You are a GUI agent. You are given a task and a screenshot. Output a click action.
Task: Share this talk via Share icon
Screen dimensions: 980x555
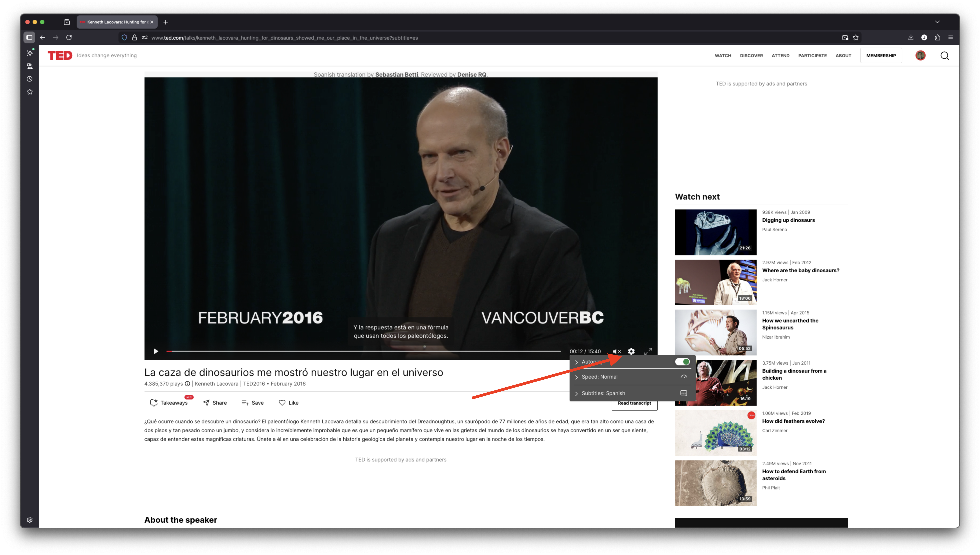[x=215, y=403]
